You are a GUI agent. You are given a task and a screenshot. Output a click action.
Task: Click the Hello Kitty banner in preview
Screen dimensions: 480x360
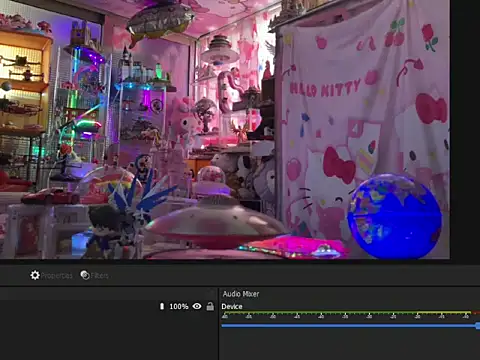click(365, 130)
